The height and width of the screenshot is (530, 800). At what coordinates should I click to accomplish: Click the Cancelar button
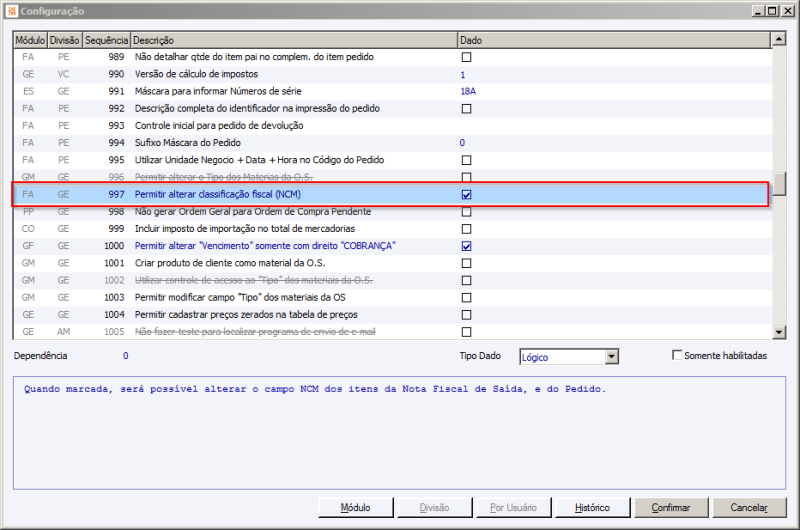click(x=749, y=508)
